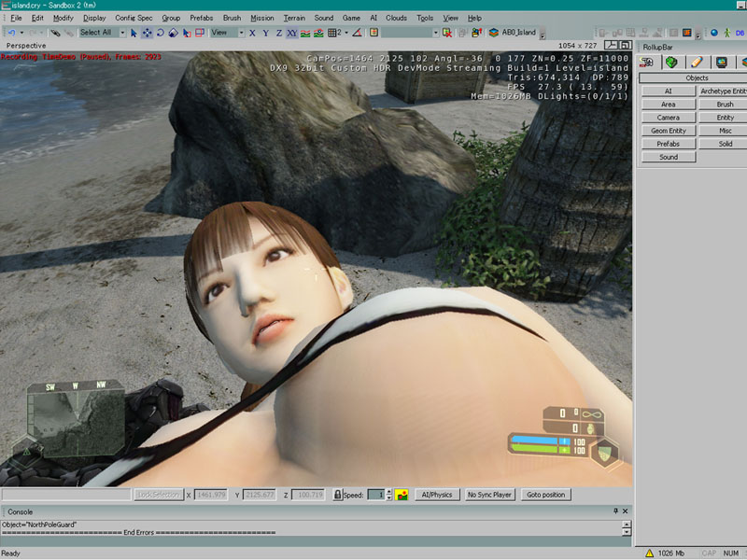Click the green walking figure icon
The image size is (747, 560).
click(727, 33)
